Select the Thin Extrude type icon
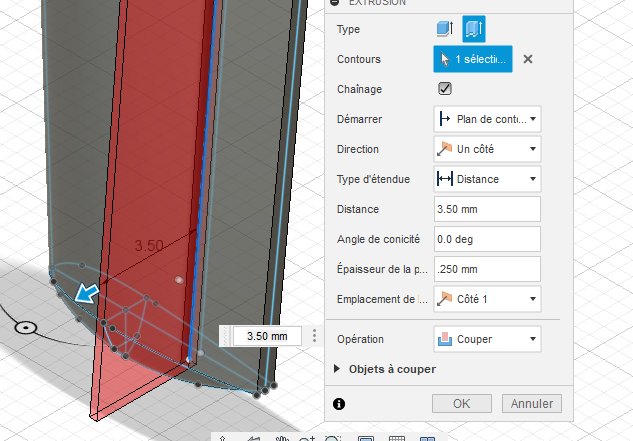This screenshot has width=633, height=441. tap(474, 29)
